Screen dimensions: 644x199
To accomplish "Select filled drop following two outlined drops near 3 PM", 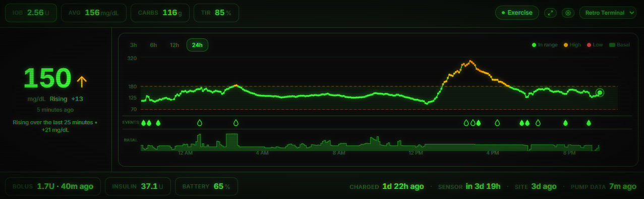I will 479,123.
